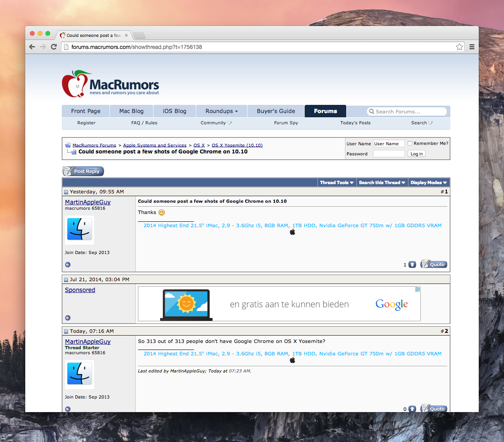Click the Password input field
This screenshot has height=442, width=504.
click(x=389, y=154)
